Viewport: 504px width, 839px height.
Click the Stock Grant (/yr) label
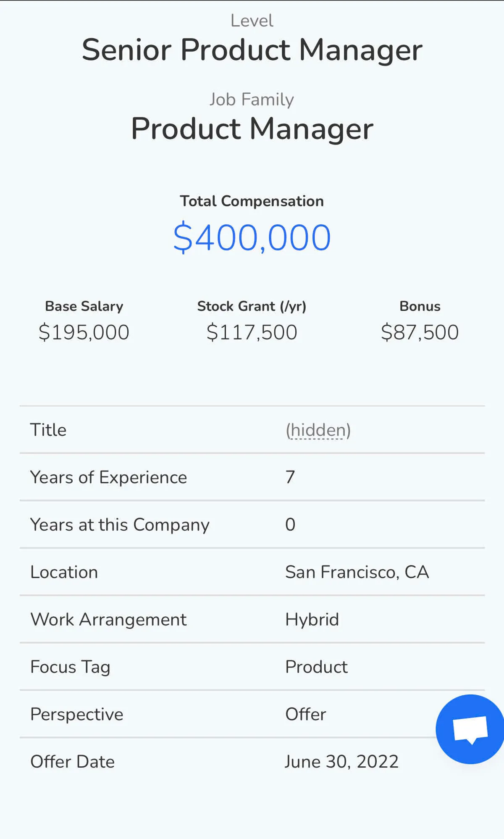pyautogui.click(x=252, y=306)
